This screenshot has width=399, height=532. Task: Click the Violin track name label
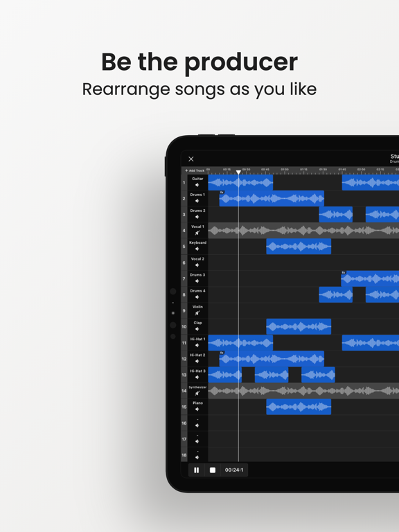tap(197, 307)
